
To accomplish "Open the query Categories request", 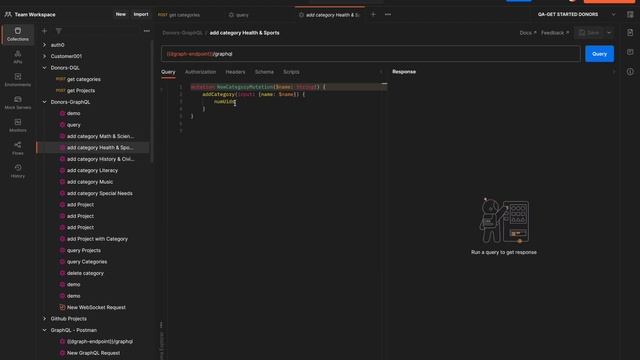I will tap(87, 262).
